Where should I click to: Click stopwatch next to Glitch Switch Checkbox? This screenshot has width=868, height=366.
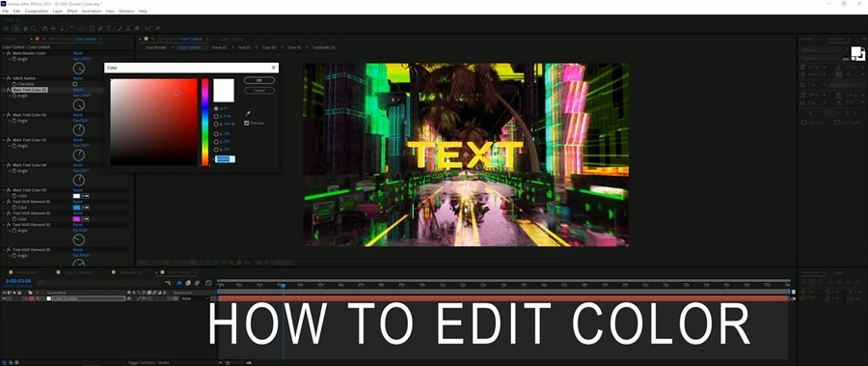tap(14, 84)
